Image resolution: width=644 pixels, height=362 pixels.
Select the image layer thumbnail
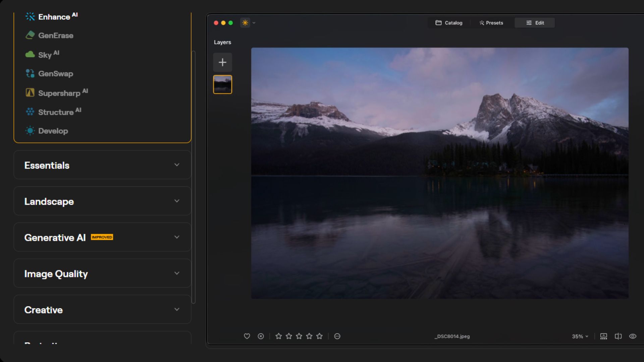[222, 84]
